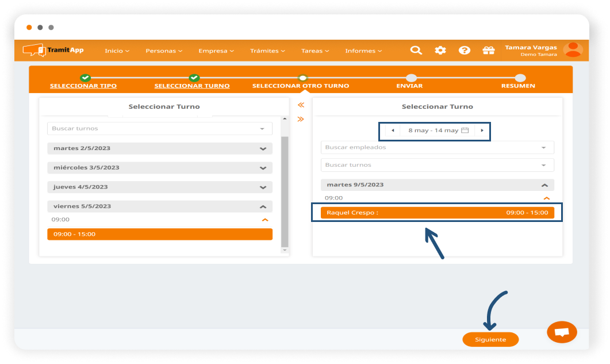Click Tamara Vargas profile avatar

[x=573, y=50]
